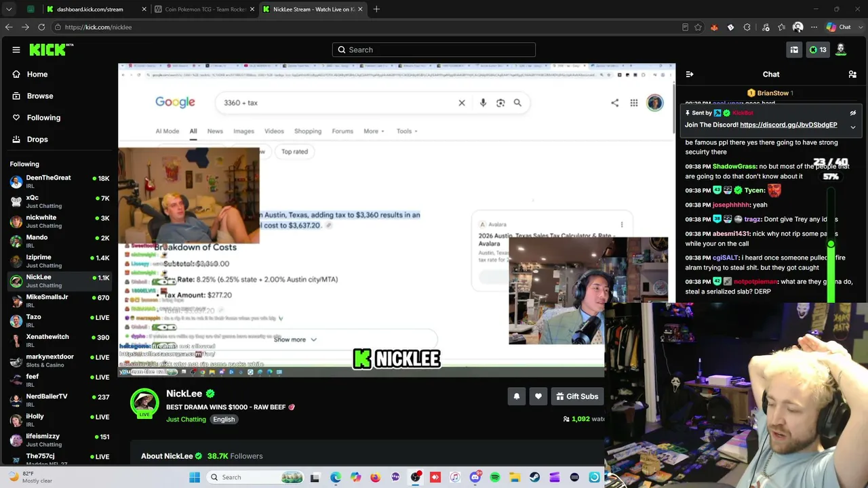Screen dimensions: 868x488
Task: Go forward in the browser
Action: tap(25, 27)
